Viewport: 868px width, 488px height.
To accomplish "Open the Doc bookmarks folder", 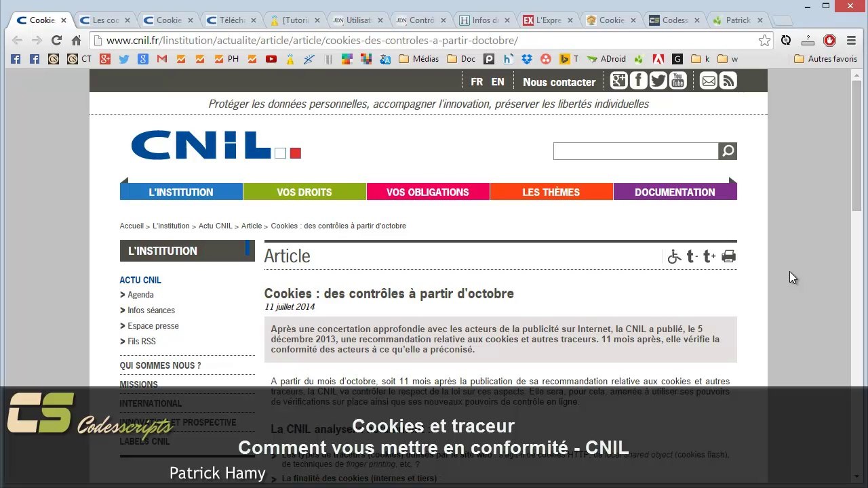I will (x=461, y=59).
